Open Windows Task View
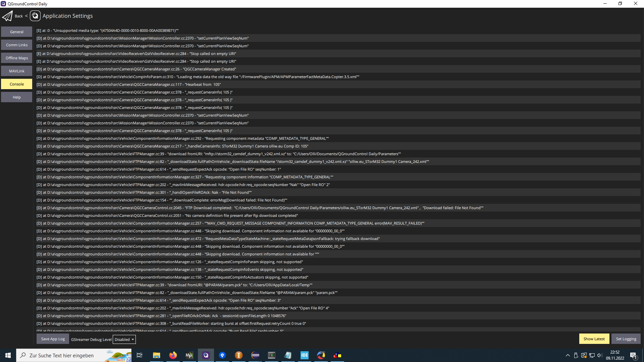This screenshot has width=644, height=362. coord(140,355)
